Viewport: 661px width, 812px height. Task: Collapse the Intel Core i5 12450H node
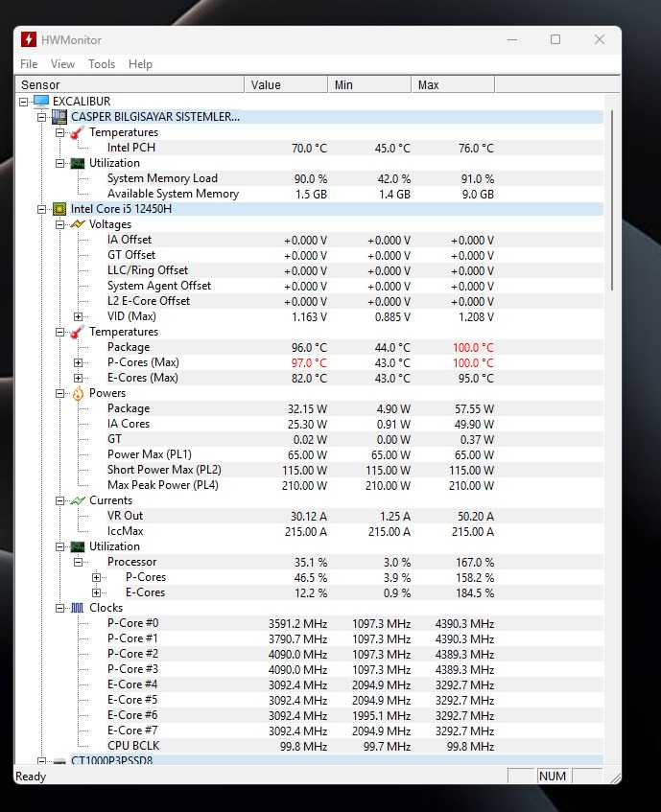click(41, 209)
